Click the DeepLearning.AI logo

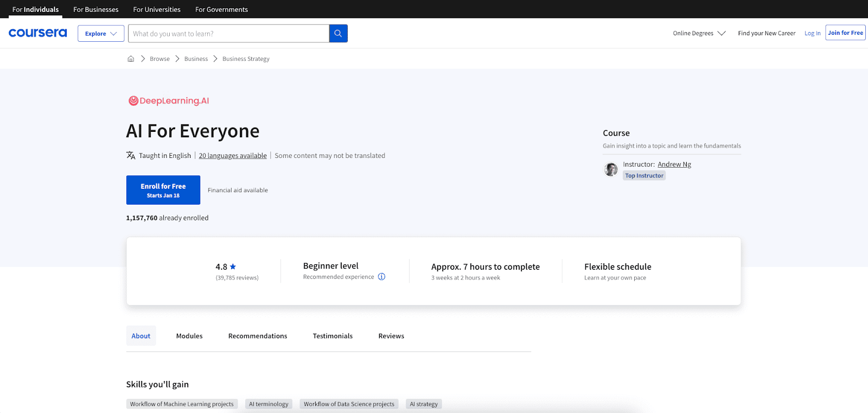(169, 100)
